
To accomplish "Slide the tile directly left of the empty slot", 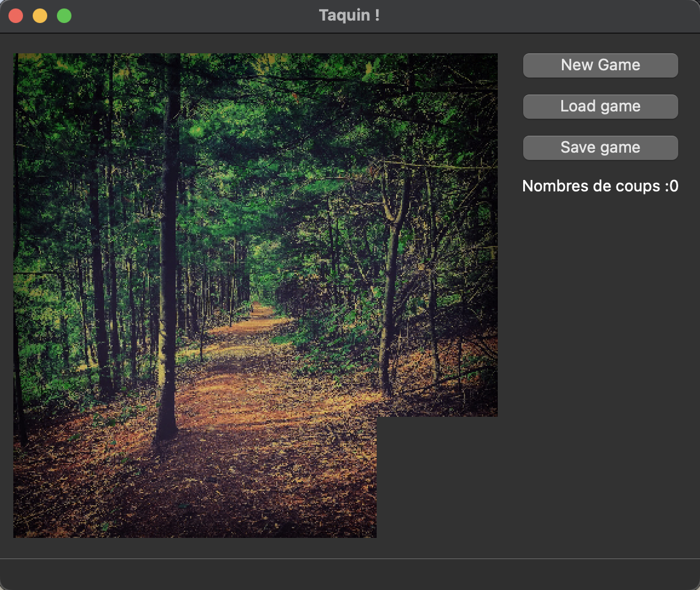I will click(x=316, y=477).
